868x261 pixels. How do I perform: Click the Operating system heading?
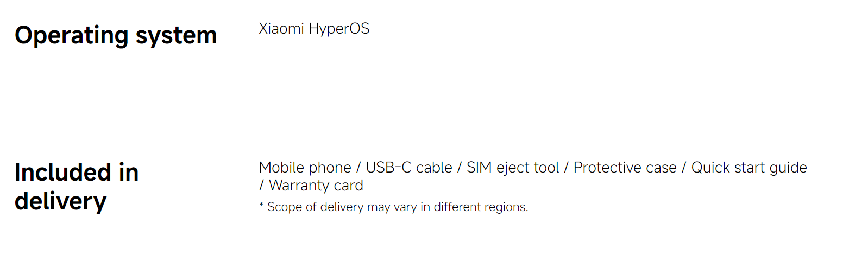116,36
